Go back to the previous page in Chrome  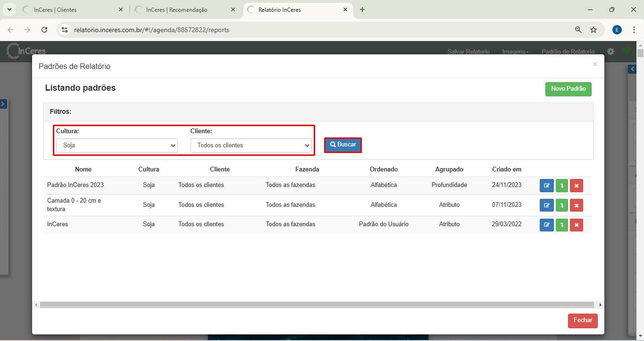[10, 30]
